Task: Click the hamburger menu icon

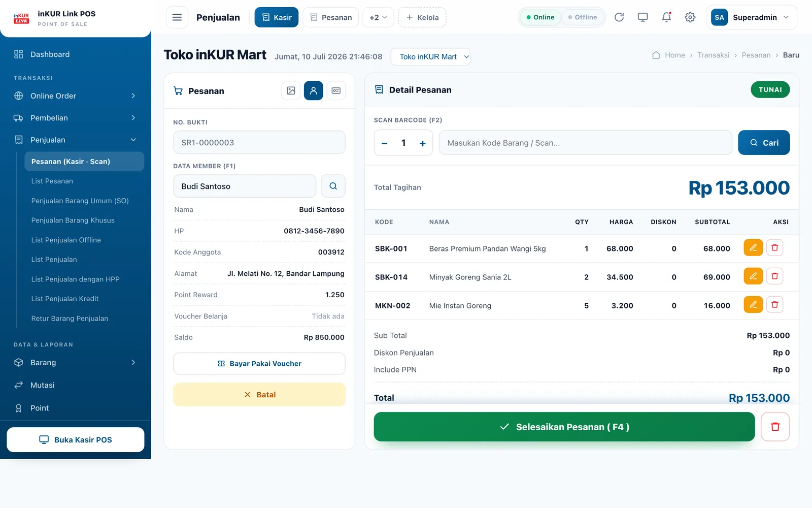Action: point(177,17)
